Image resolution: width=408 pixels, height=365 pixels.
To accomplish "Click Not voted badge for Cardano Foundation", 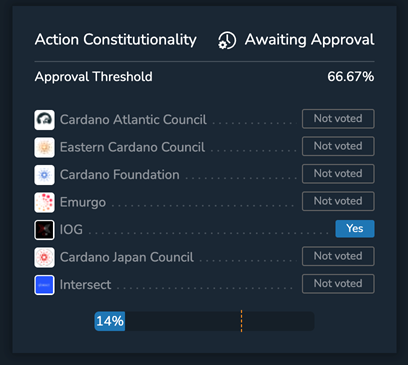I will [338, 174].
